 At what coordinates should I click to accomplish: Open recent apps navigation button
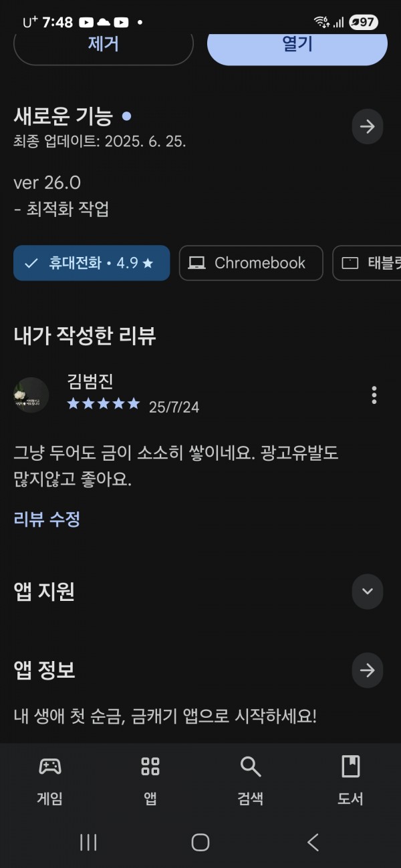[x=88, y=842]
